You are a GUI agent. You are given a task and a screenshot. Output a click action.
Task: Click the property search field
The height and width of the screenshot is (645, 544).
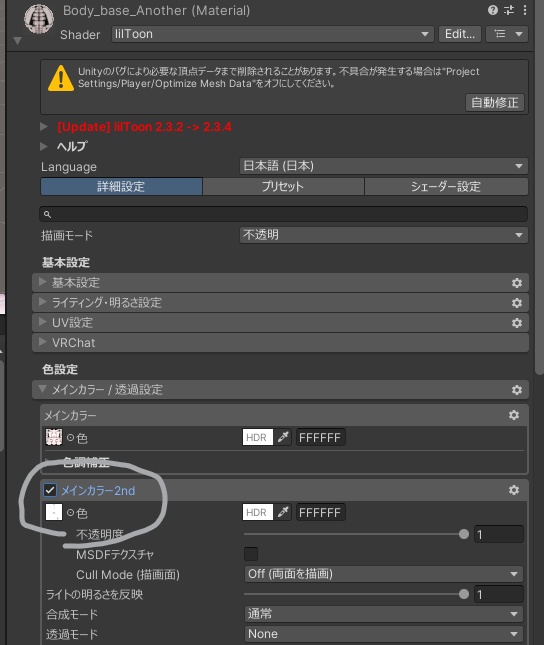click(284, 214)
